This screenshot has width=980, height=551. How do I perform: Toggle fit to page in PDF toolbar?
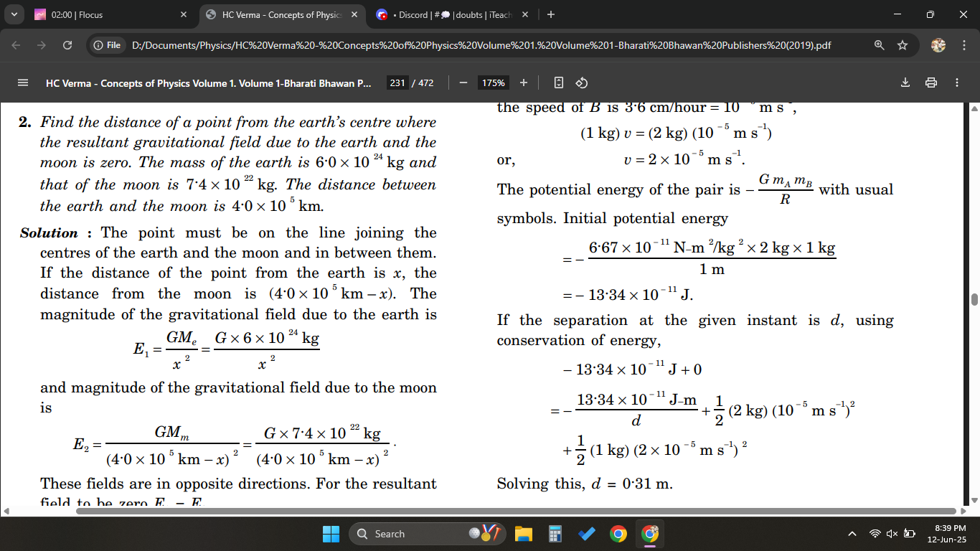tap(559, 83)
